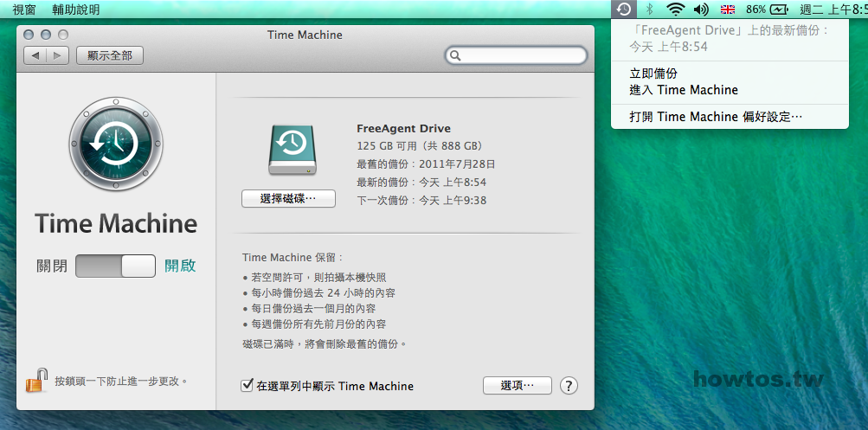Viewport: 868px width, 430px height.
Task: Click the battery charging icon
Action: click(778, 10)
